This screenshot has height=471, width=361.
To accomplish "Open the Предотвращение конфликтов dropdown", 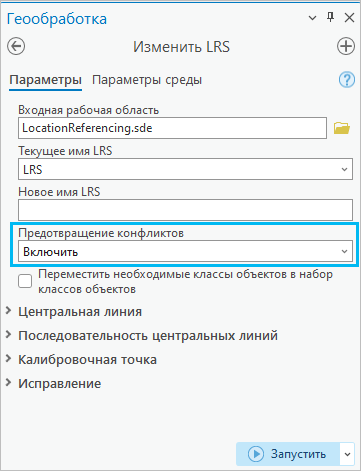I will click(185, 252).
